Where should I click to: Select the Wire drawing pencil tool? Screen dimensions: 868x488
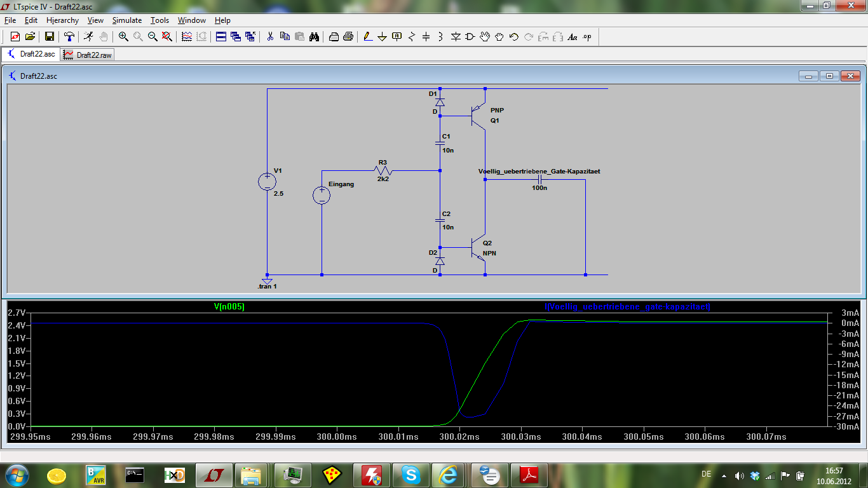tap(367, 37)
